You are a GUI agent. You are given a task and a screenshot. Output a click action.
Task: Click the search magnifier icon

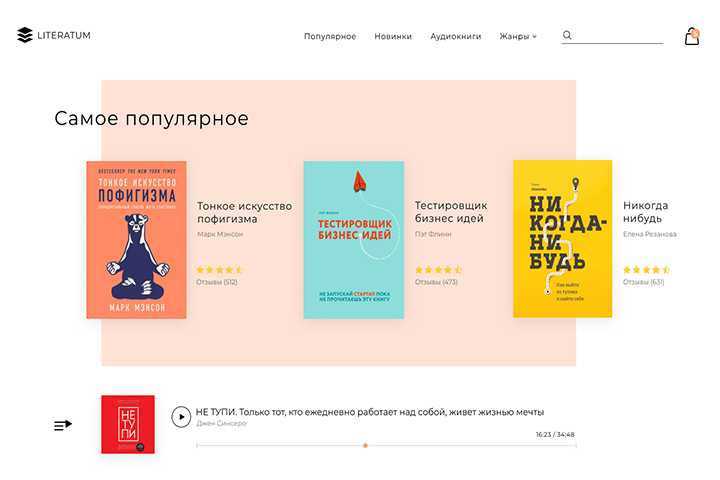[x=567, y=35]
